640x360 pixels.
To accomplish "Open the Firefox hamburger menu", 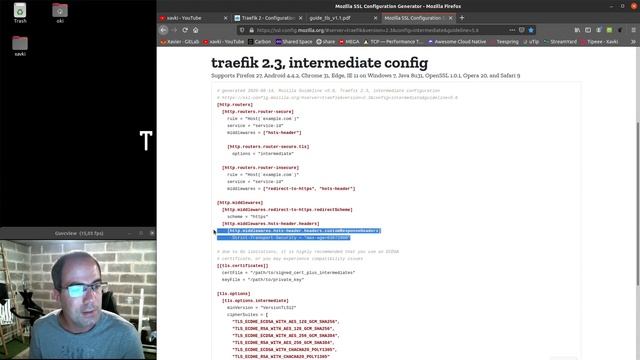I will click(633, 30).
